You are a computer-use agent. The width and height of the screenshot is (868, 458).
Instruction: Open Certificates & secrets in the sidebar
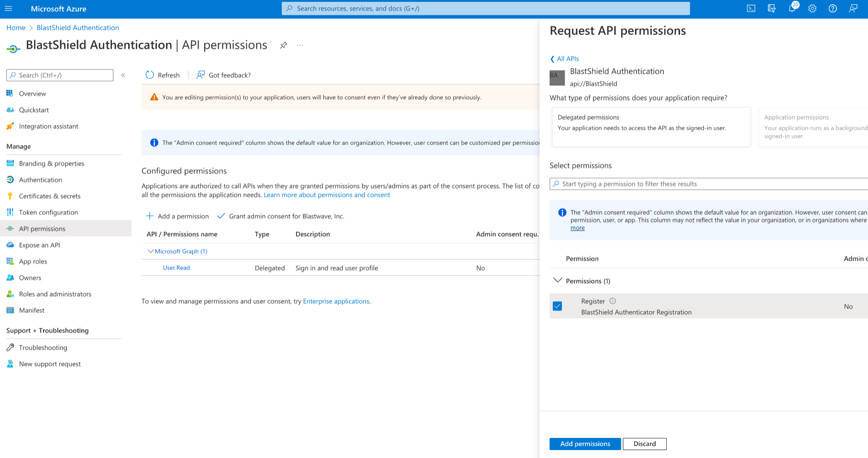coord(49,196)
